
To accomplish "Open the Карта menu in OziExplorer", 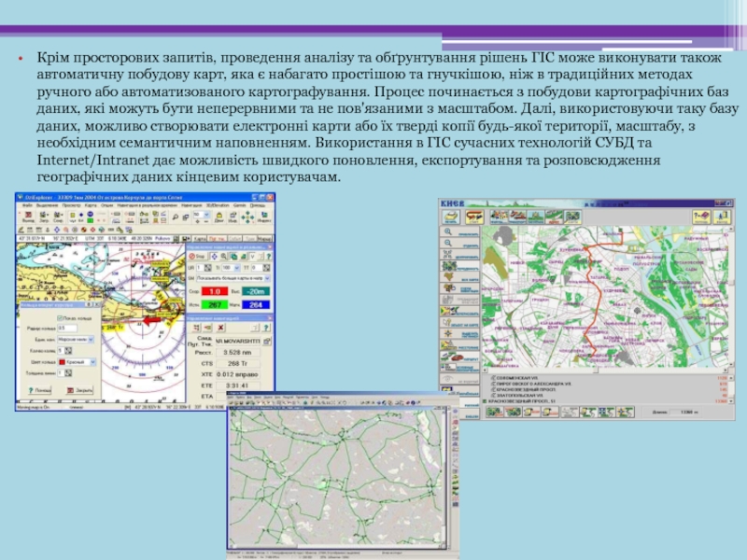I will 92,205.
